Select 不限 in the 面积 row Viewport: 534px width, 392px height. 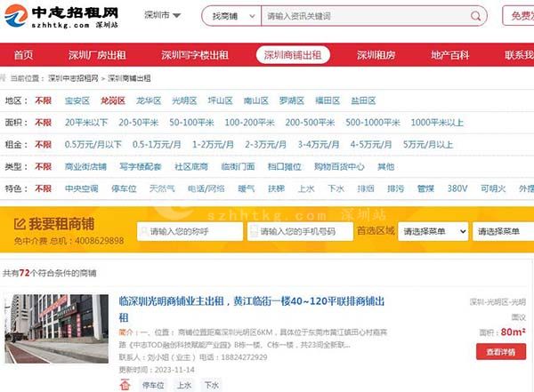pos(44,122)
